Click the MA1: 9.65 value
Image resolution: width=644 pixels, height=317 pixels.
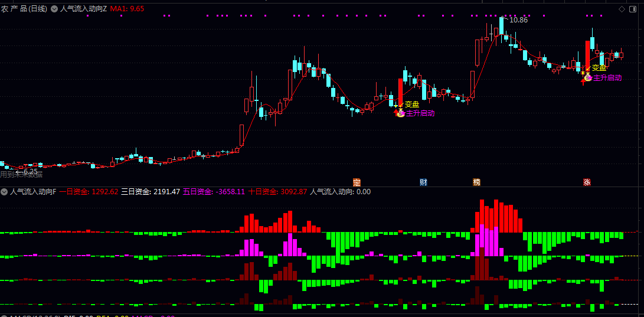[127, 9]
